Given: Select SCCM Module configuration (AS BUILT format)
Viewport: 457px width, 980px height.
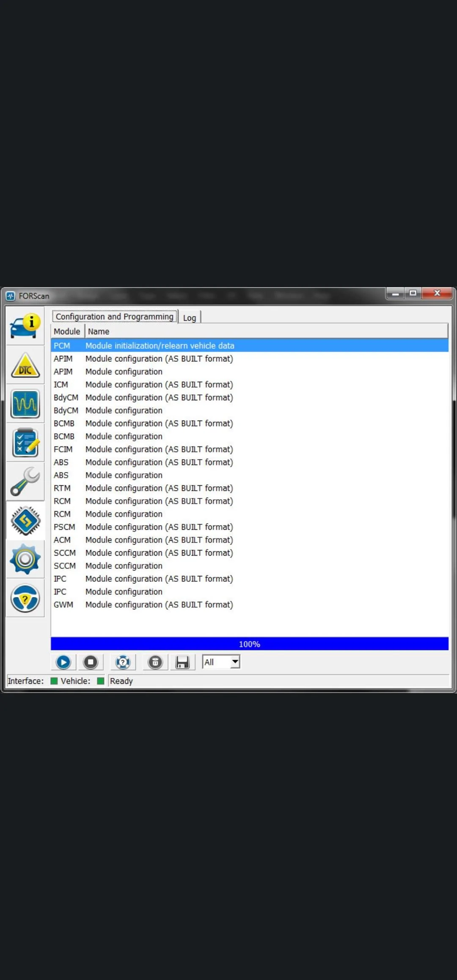Looking at the screenshot, I should point(250,553).
